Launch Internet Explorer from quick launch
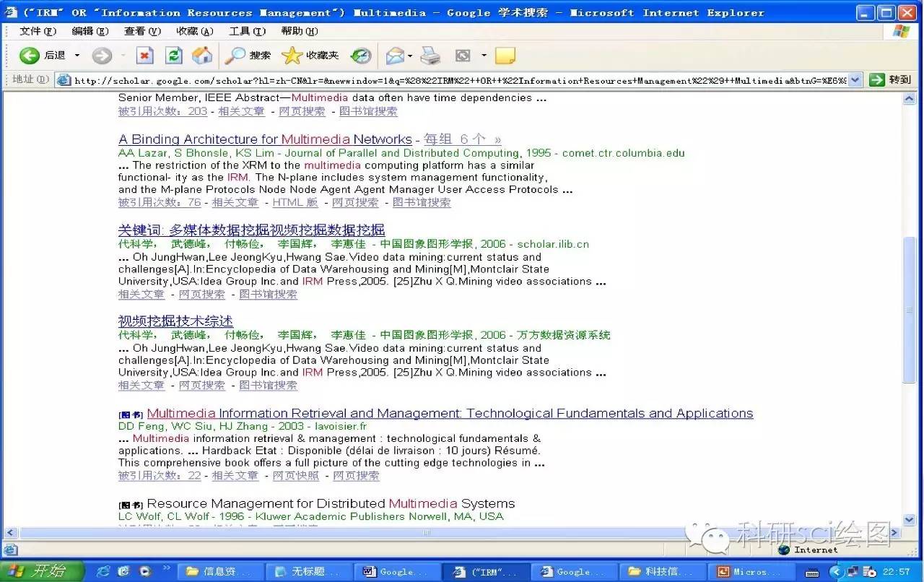The width and height of the screenshot is (924, 582). coord(103,571)
